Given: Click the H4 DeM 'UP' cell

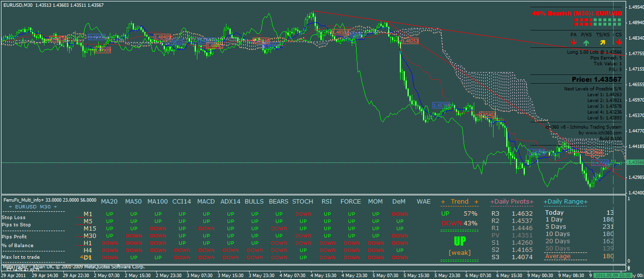Looking at the screenshot, I should [x=400, y=250].
